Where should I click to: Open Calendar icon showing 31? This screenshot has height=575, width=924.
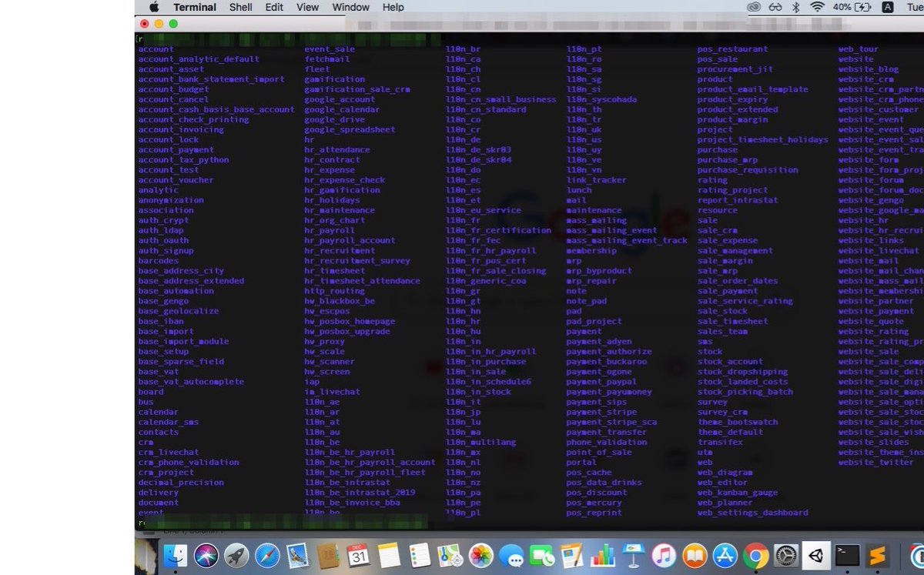coord(359,555)
